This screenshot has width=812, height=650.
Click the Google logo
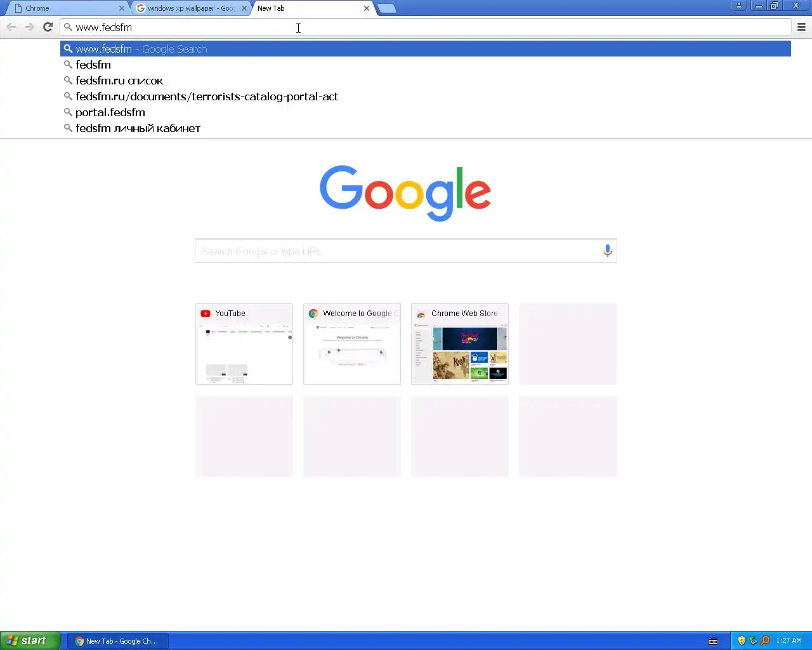pos(405,193)
